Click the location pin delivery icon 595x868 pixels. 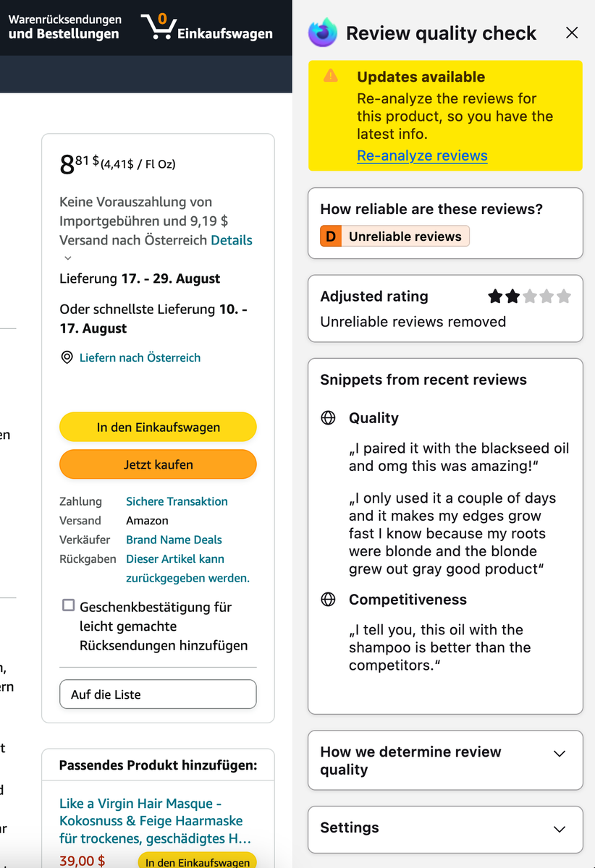pyautogui.click(x=67, y=357)
